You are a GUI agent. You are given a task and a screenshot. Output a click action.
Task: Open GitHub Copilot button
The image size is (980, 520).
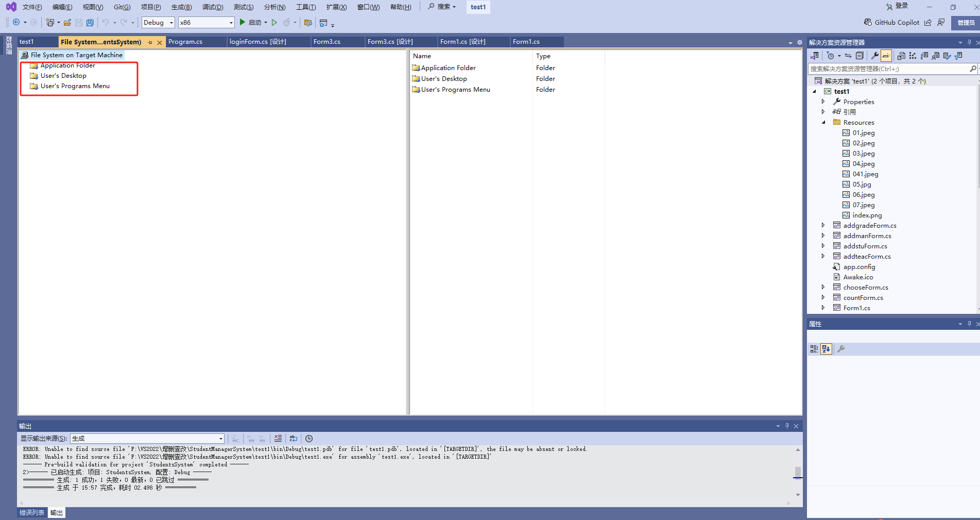[891, 22]
